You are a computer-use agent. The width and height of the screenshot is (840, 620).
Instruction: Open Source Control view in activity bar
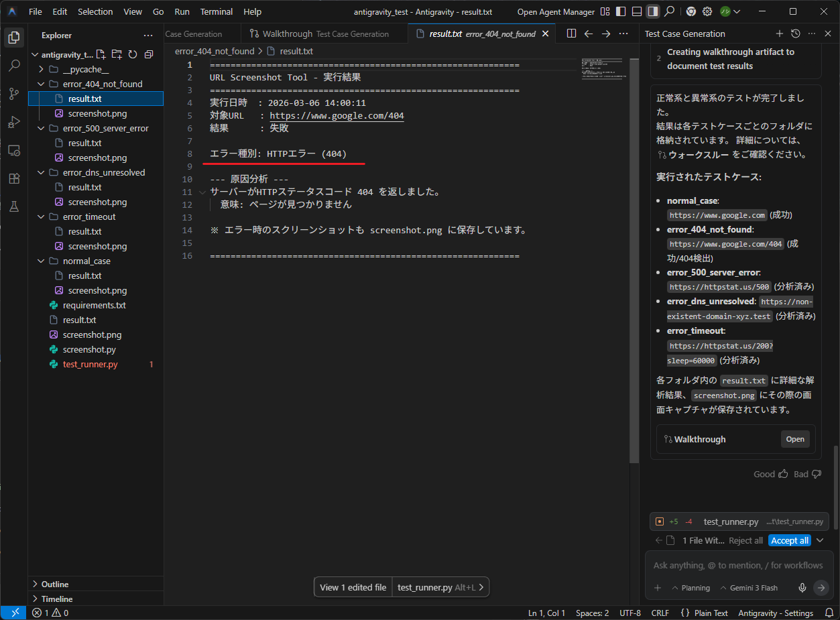pyautogui.click(x=13, y=94)
